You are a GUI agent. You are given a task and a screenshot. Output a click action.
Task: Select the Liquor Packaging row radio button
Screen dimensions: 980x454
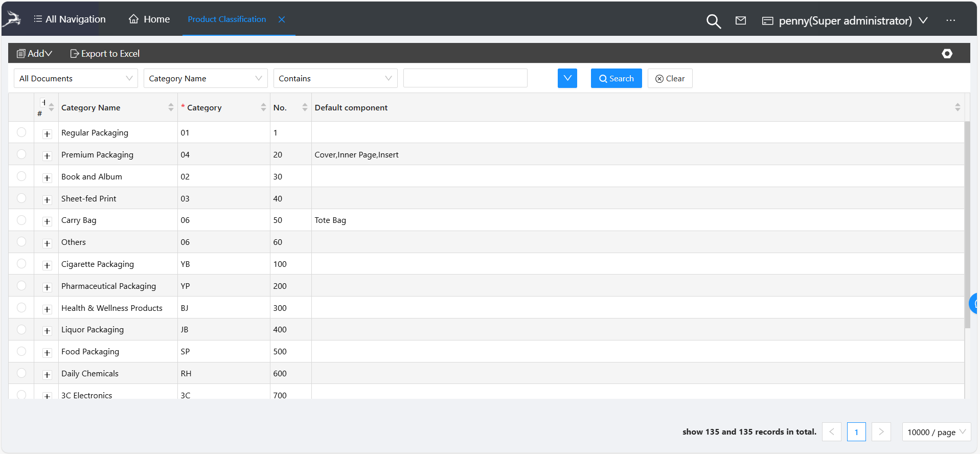pyautogui.click(x=21, y=329)
